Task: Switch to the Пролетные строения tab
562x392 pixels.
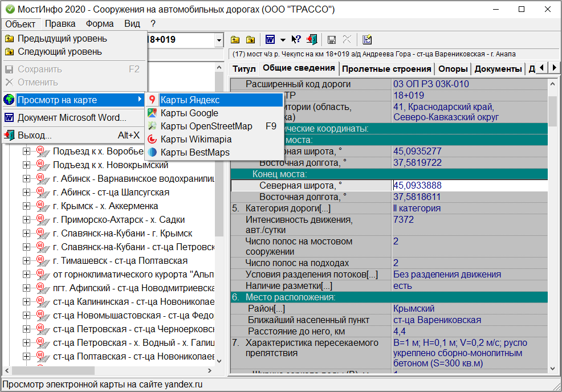Action: [387, 69]
